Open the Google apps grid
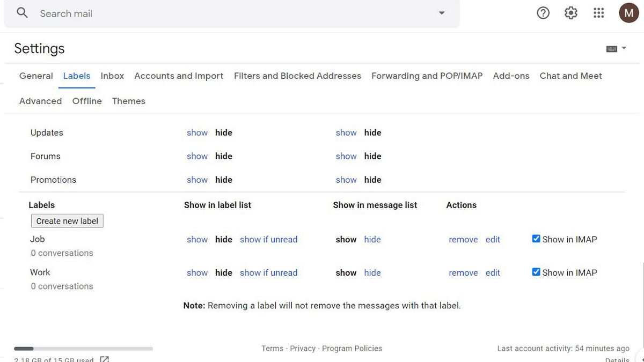644x362 pixels. (x=598, y=12)
